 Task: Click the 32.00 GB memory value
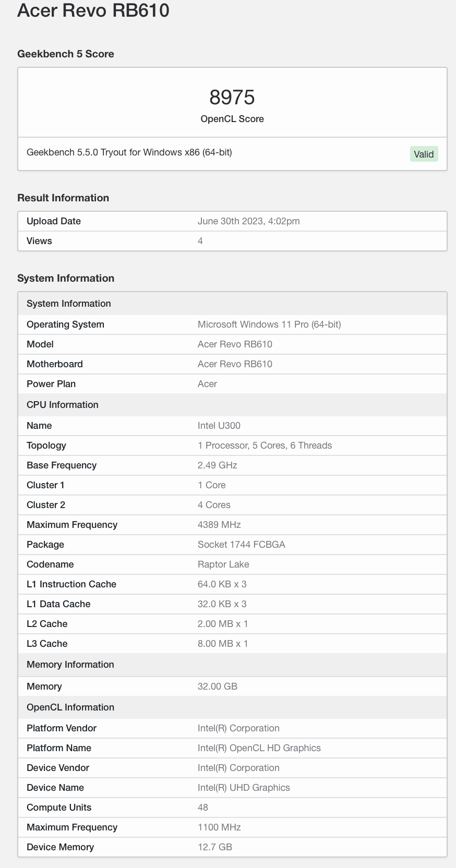(217, 686)
